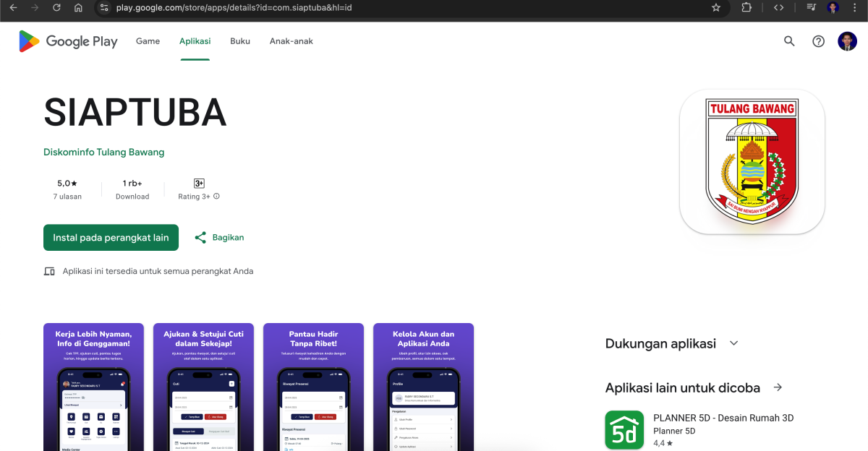868x451 pixels.
Task: Open PLANNER 5D - Desain Rumah 3D link
Action: click(723, 418)
